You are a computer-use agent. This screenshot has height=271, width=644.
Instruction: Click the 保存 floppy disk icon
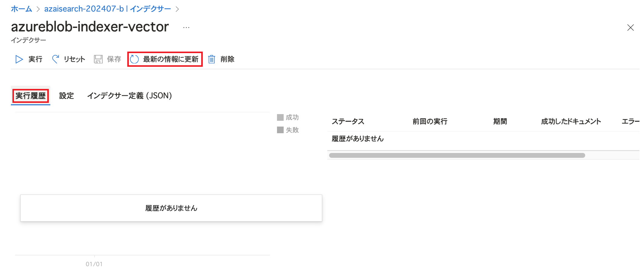(x=98, y=59)
